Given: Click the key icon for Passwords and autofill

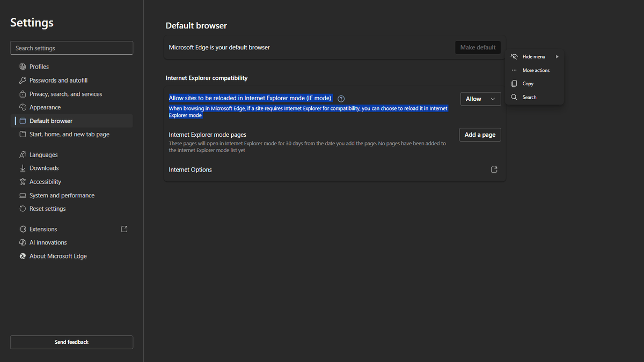Looking at the screenshot, I should tap(23, 80).
